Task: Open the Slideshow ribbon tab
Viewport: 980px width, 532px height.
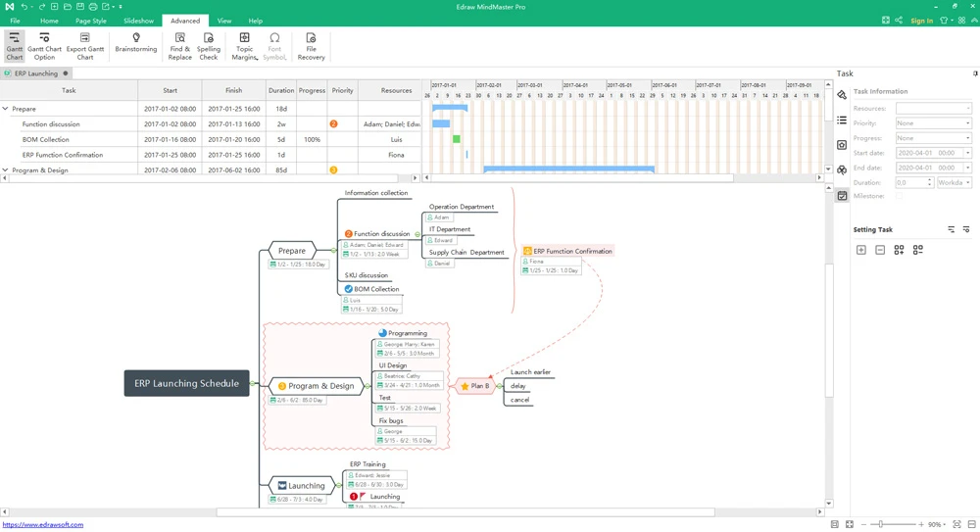Action: click(138, 21)
